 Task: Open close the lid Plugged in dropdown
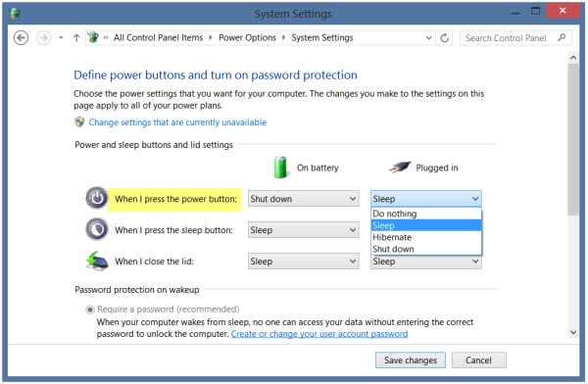pyautogui.click(x=426, y=263)
